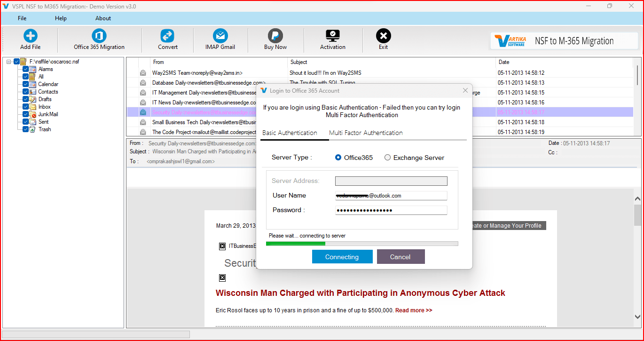644x341 pixels.
Task: Click mail icon of IT News Daily row
Action: click(143, 103)
